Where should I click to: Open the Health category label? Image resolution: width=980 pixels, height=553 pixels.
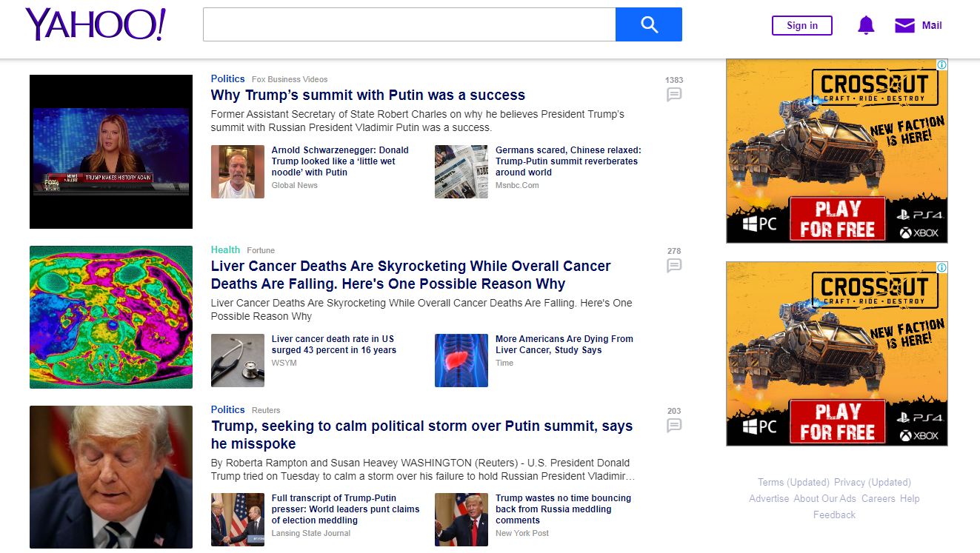coord(225,250)
